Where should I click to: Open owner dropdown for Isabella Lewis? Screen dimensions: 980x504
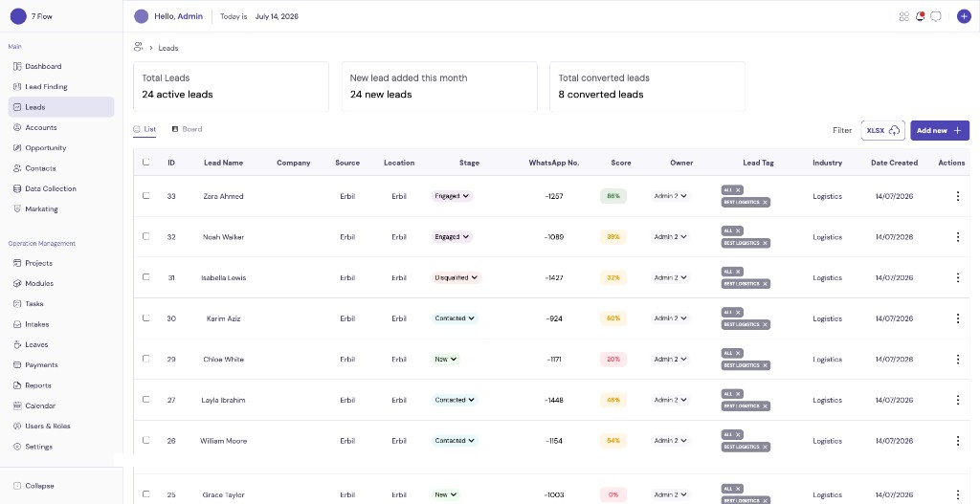click(671, 278)
